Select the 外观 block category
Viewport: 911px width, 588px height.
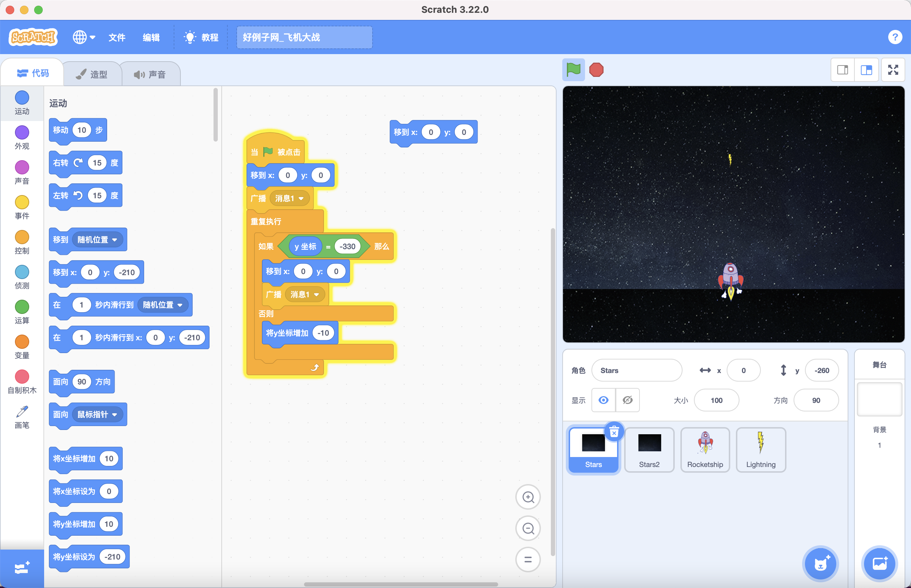point(22,137)
